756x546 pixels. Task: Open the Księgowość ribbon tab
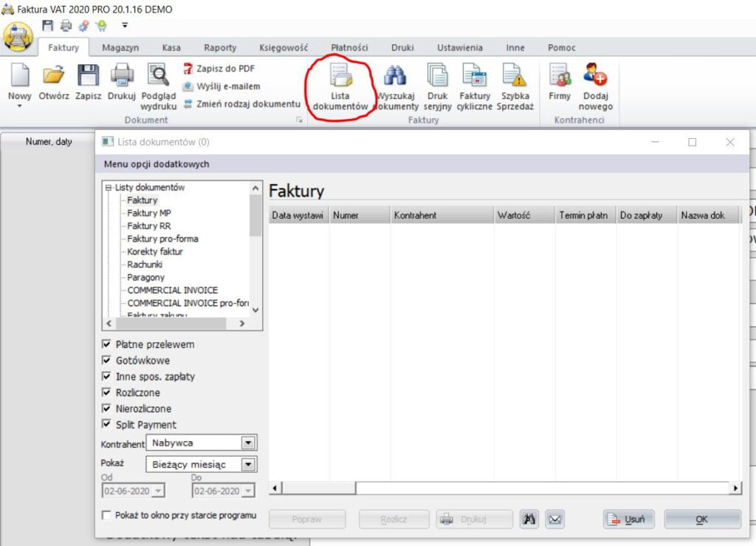(x=284, y=47)
